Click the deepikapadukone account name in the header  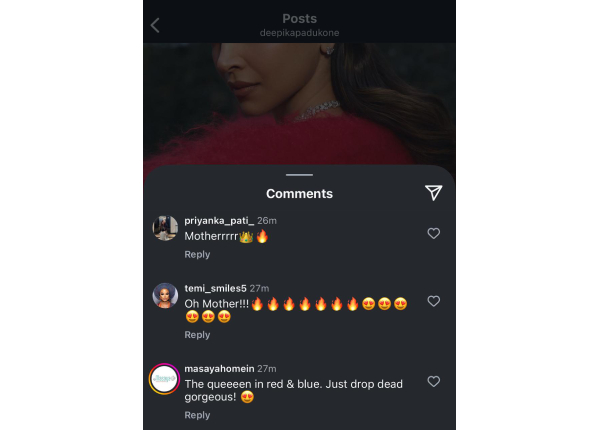click(x=299, y=33)
